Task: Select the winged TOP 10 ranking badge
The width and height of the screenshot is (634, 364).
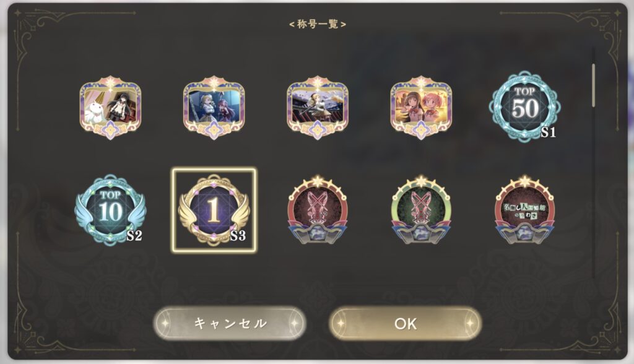Action: point(110,210)
